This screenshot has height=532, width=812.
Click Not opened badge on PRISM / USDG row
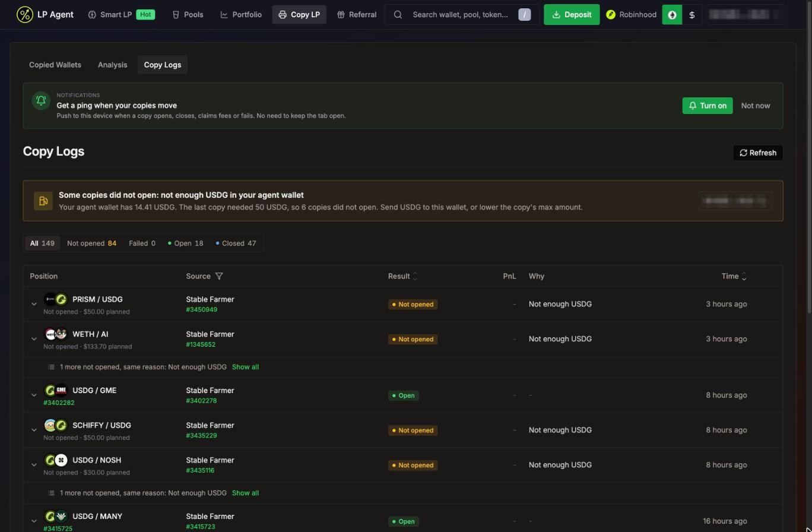[413, 304]
